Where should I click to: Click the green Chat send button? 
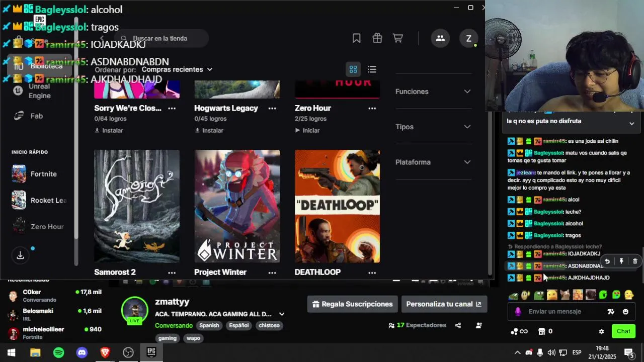pos(623,331)
